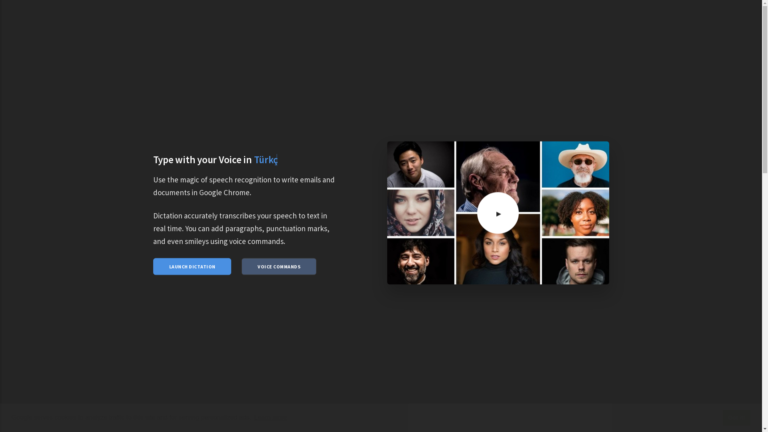Click the smiling bearded man's photo

pos(420,262)
